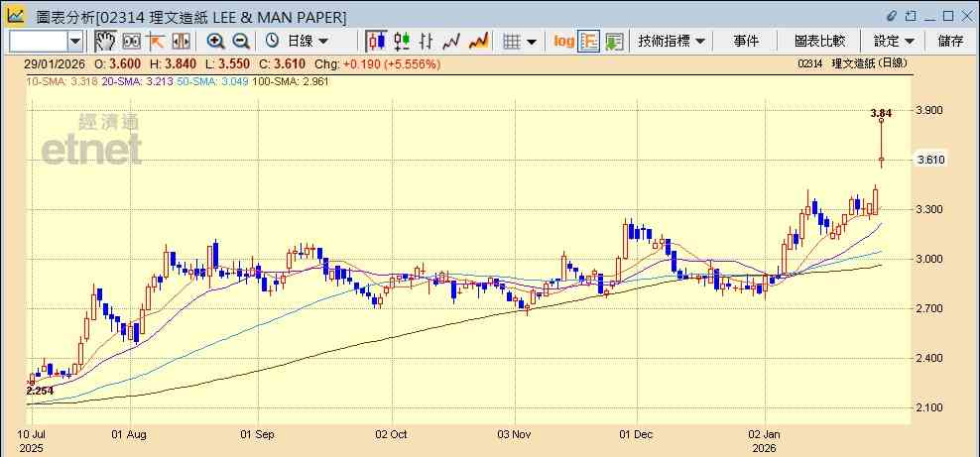Click the clock period icon
The height and width of the screenshot is (457, 980).
[272, 42]
